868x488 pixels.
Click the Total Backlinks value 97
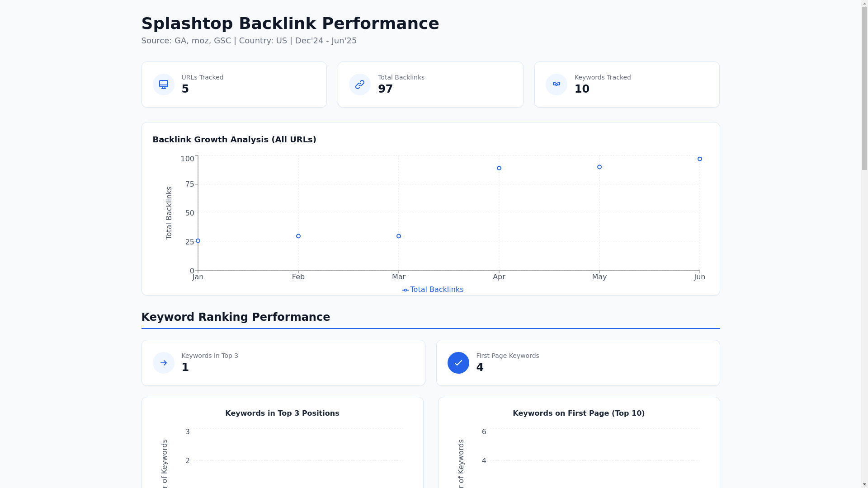point(386,89)
